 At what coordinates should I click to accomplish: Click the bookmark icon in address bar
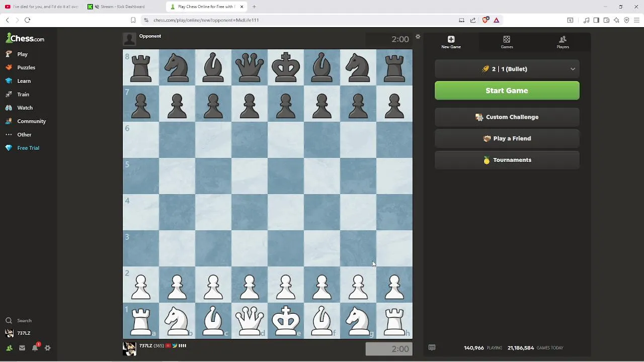point(133,20)
